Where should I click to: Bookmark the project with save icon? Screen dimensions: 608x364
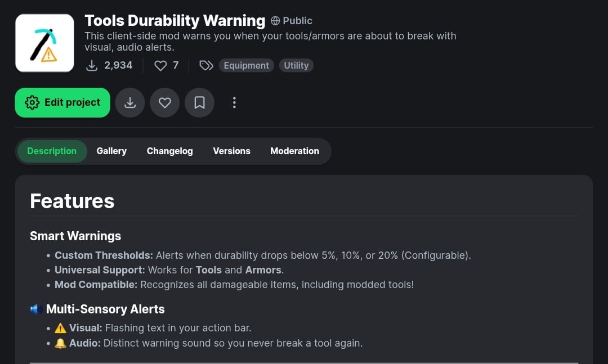pyautogui.click(x=199, y=102)
